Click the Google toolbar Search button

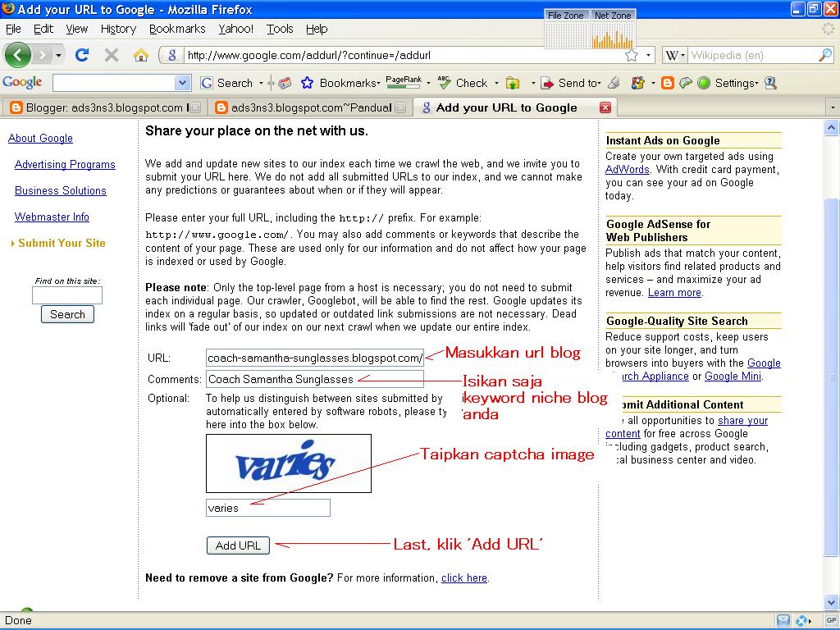click(226, 83)
